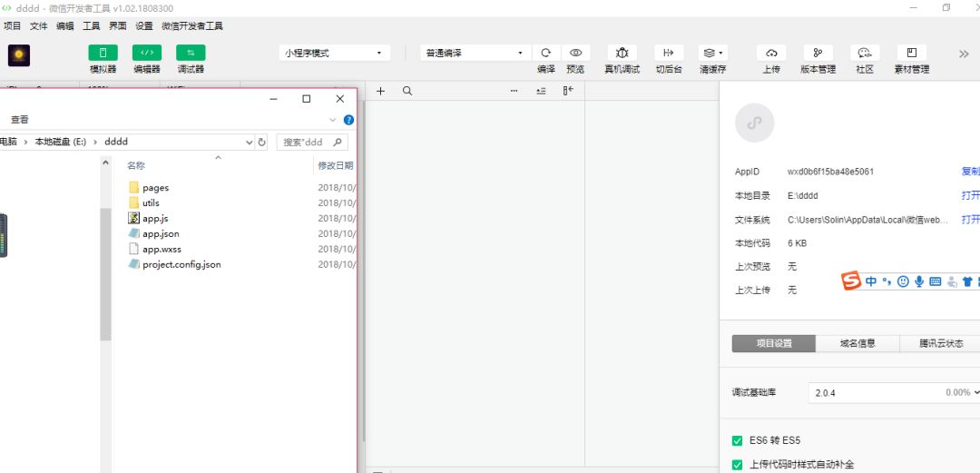This screenshot has width=980, height=473.
Task: Open the Sogou soft keyboard icon
Action: click(936, 281)
